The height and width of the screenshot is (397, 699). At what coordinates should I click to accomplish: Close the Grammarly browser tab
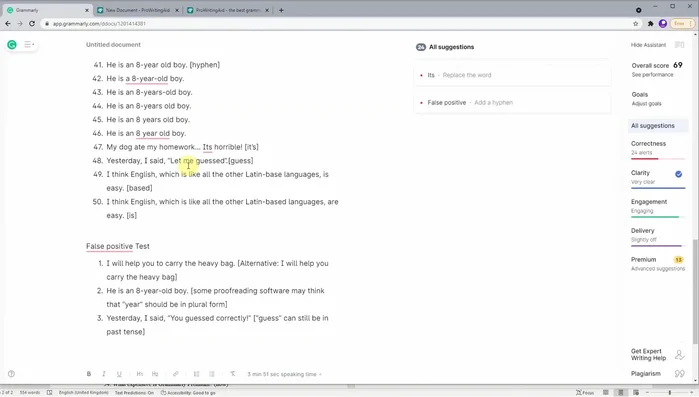click(x=86, y=10)
